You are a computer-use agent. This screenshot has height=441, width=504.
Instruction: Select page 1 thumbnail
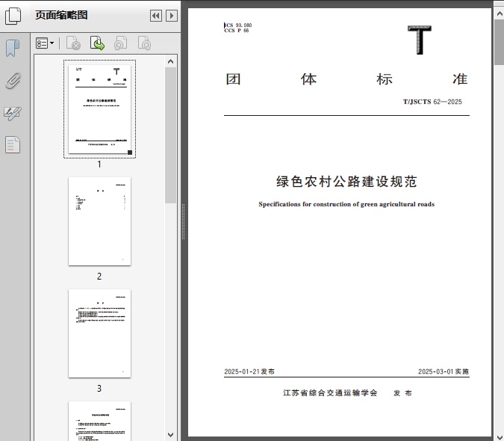coord(99,109)
